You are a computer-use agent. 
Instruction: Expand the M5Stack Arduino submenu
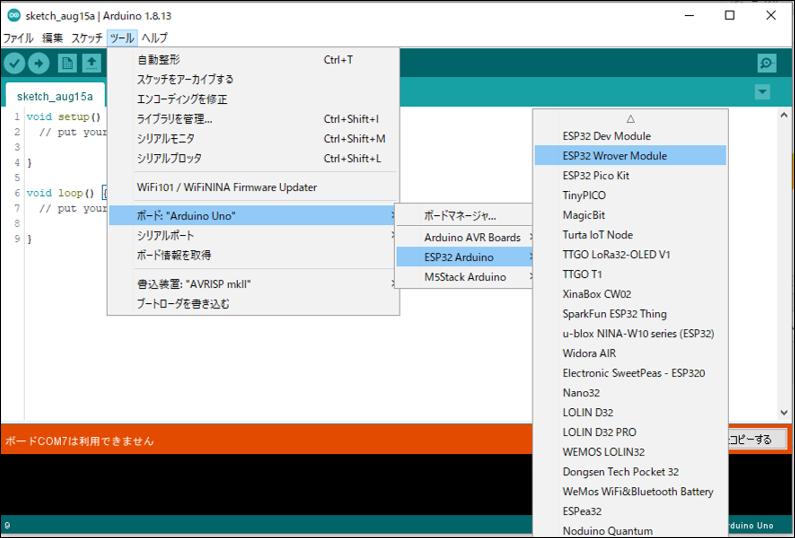coord(465,277)
